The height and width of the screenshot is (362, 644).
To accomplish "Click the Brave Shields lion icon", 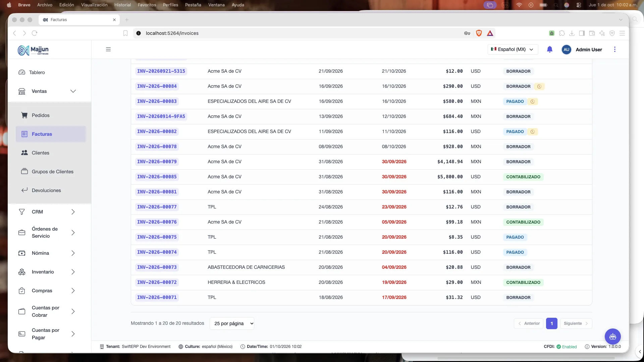I will 479,33.
